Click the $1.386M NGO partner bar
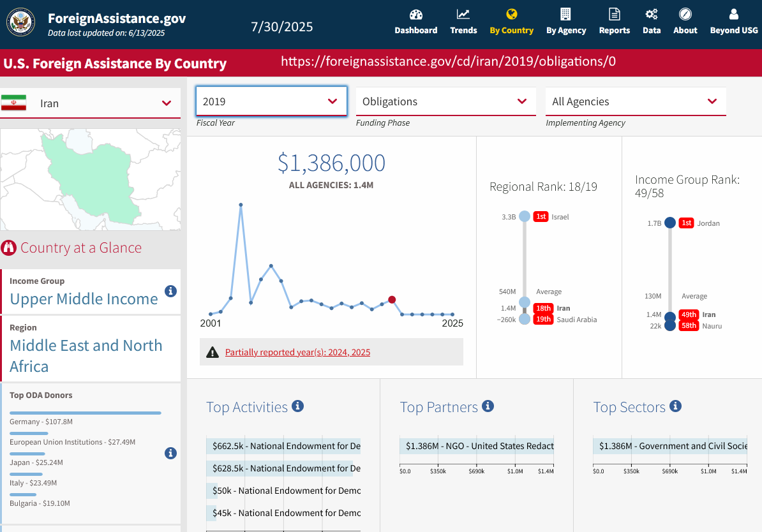This screenshot has width=762, height=532. pos(477,446)
